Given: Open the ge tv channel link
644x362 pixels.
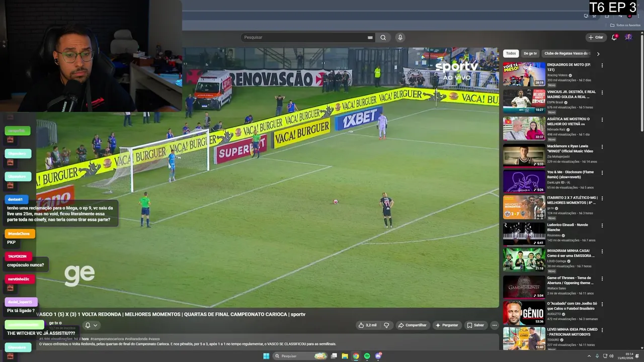Looking at the screenshot, I should point(54,323).
